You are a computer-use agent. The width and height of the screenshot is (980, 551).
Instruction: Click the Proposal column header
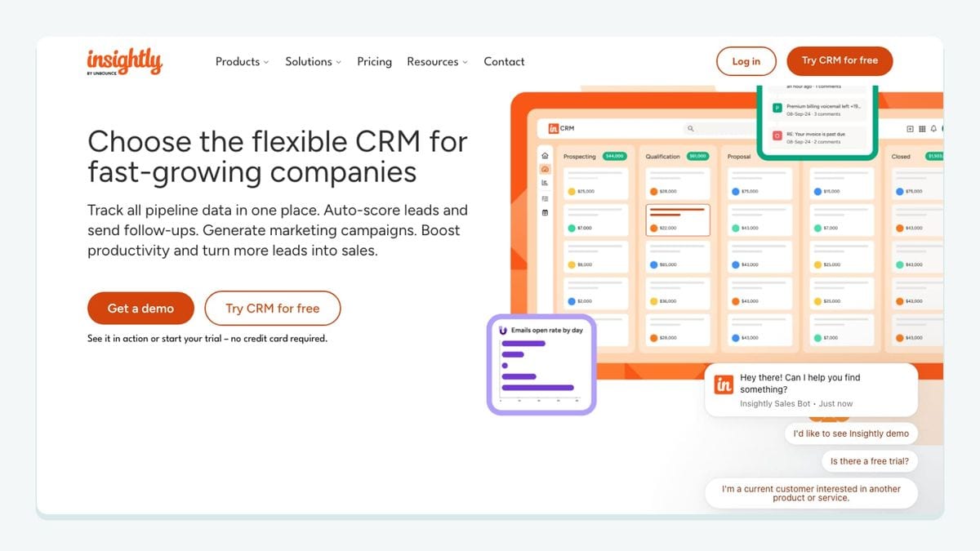(739, 156)
